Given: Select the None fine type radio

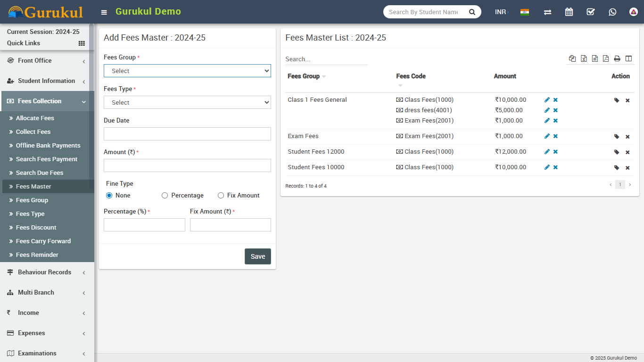Looking at the screenshot, I should pyautogui.click(x=109, y=195).
